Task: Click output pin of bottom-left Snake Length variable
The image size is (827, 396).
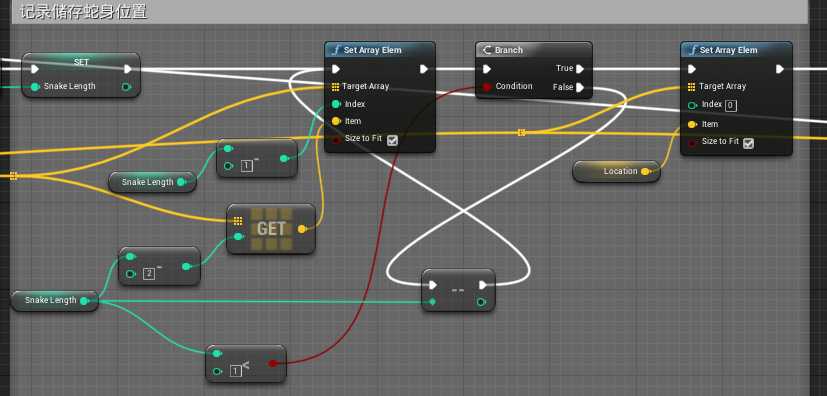Action: click(85, 301)
